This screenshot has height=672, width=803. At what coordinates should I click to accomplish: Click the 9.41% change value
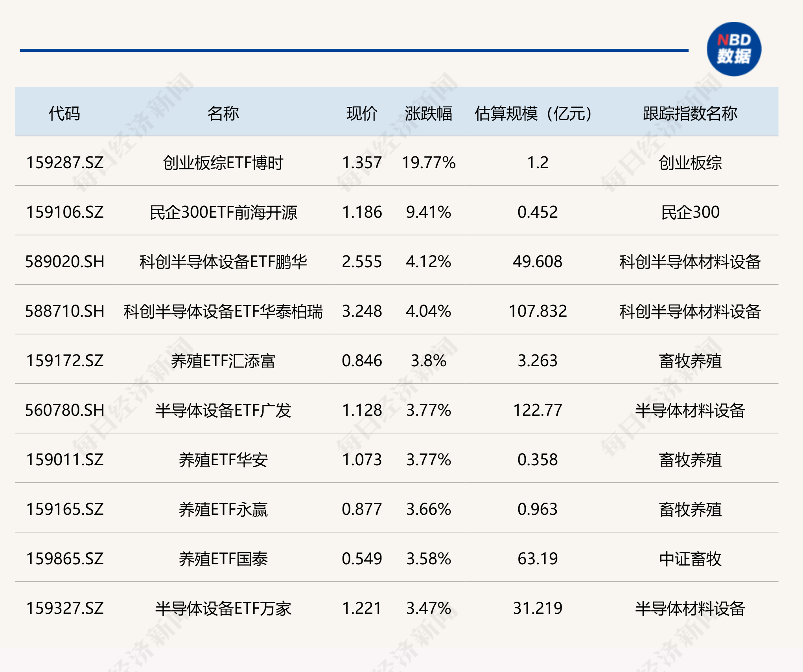click(429, 212)
